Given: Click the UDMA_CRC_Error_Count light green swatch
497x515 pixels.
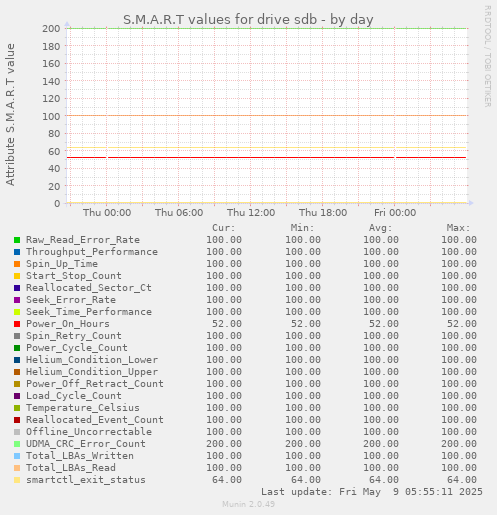Looking at the screenshot, I should 17,444.
